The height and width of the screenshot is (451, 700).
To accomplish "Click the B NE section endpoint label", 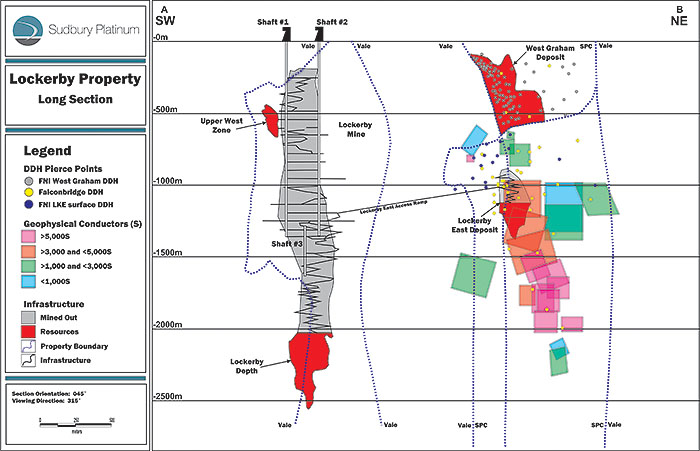I will tap(679, 17).
